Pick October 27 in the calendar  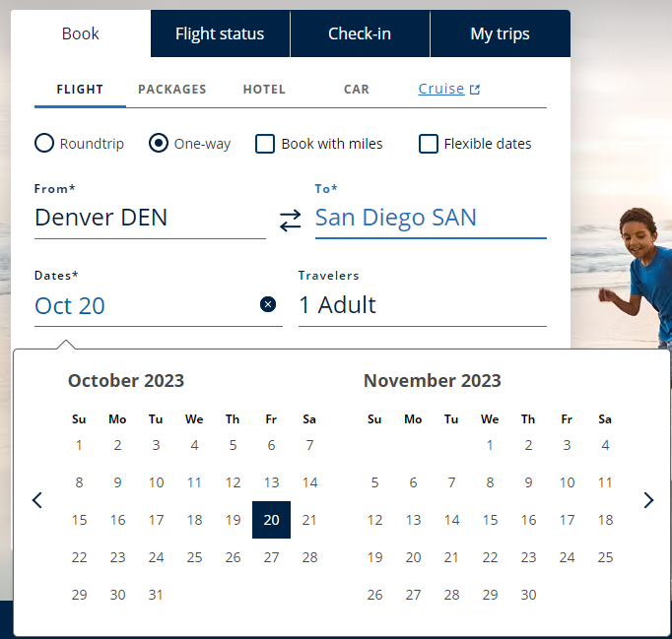click(271, 557)
